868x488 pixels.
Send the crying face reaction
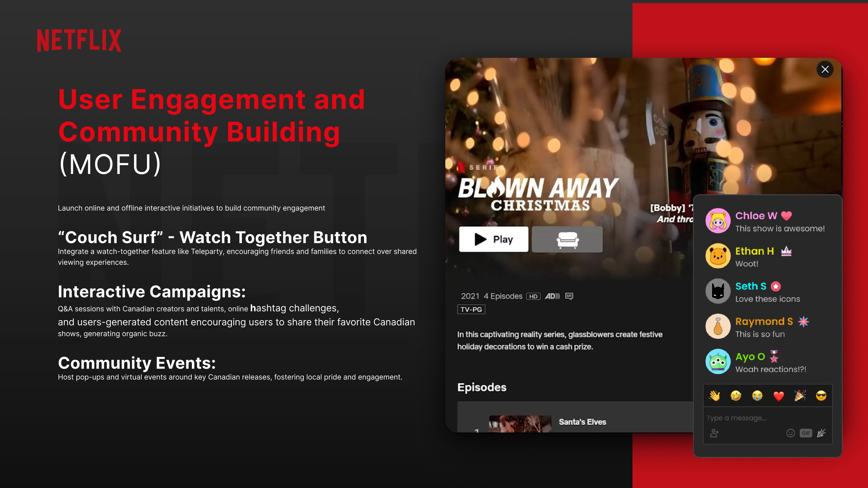757,396
